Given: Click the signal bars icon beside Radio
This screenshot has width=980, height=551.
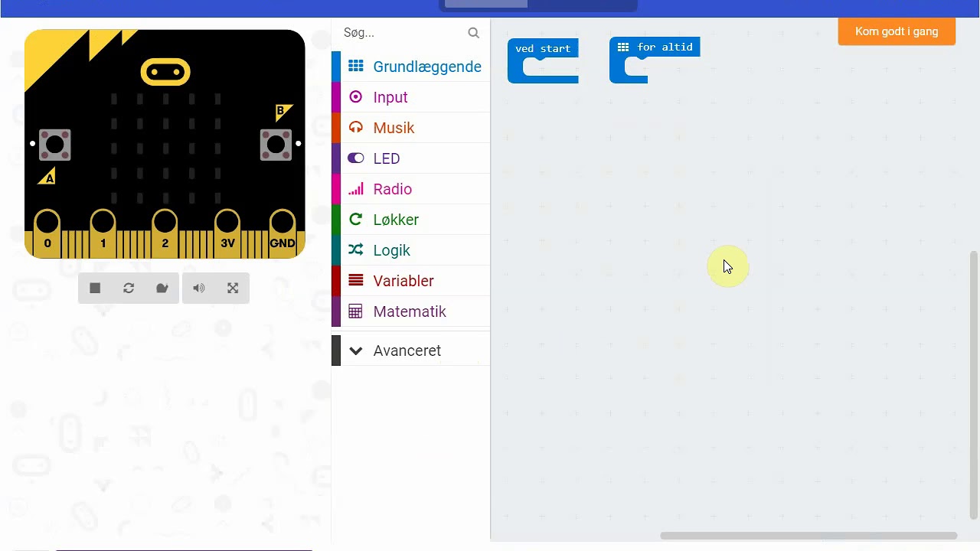Looking at the screenshot, I should [355, 188].
